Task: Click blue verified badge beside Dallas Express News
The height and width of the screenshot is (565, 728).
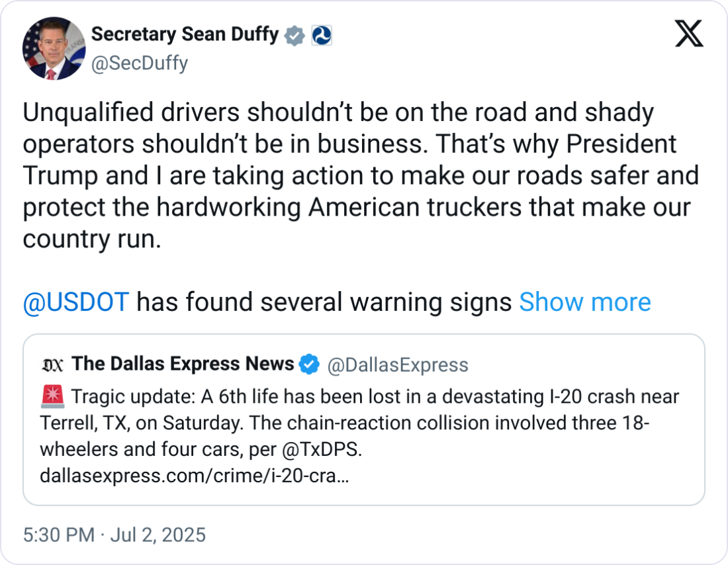Action: click(x=310, y=364)
